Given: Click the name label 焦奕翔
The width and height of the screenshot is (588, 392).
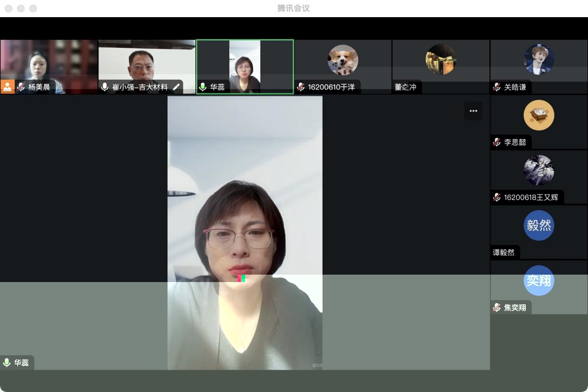Looking at the screenshot, I should 515,307.
